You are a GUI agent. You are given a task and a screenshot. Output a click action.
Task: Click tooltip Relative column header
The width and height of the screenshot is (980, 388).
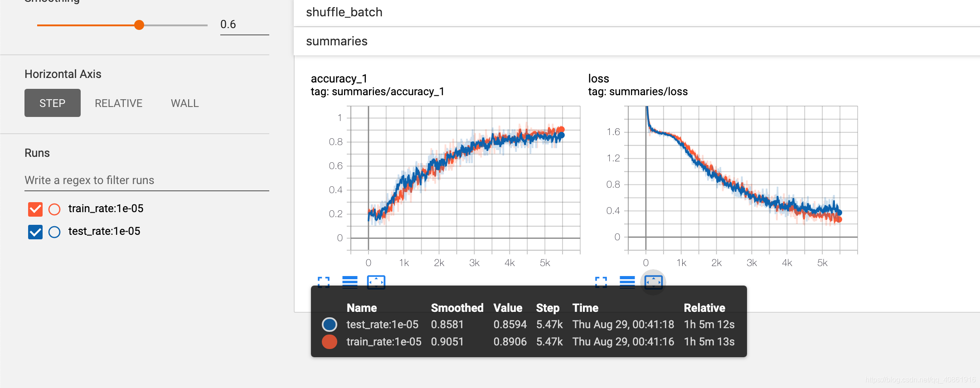(704, 308)
